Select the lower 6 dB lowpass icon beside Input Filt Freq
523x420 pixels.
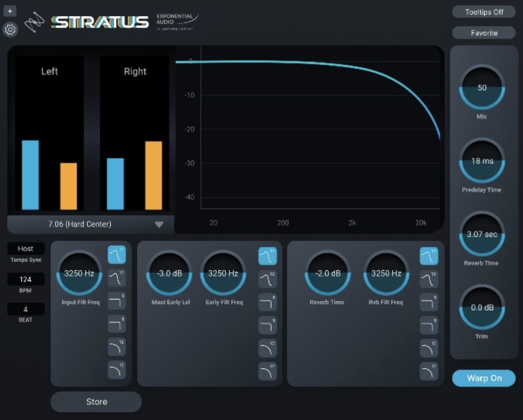(117, 324)
